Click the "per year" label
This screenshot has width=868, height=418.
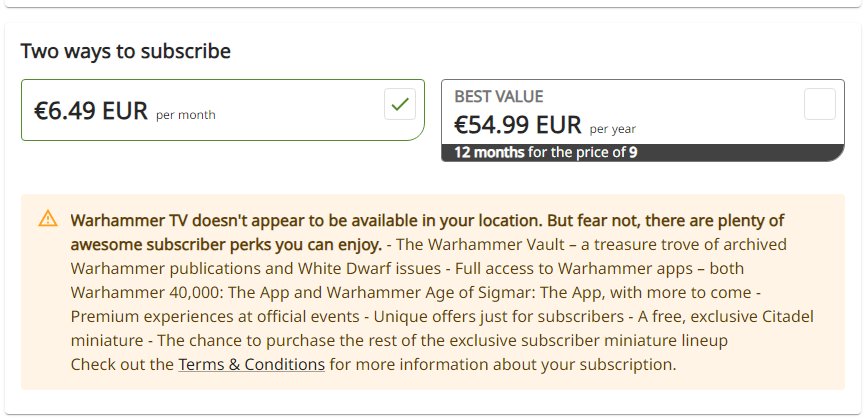[x=612, y=129]
